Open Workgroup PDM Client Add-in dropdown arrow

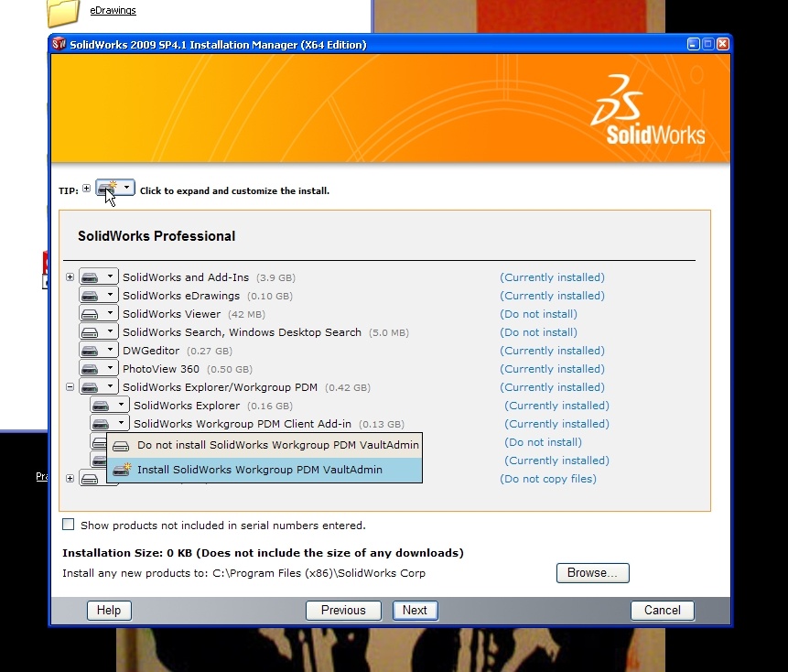[121, 423]
